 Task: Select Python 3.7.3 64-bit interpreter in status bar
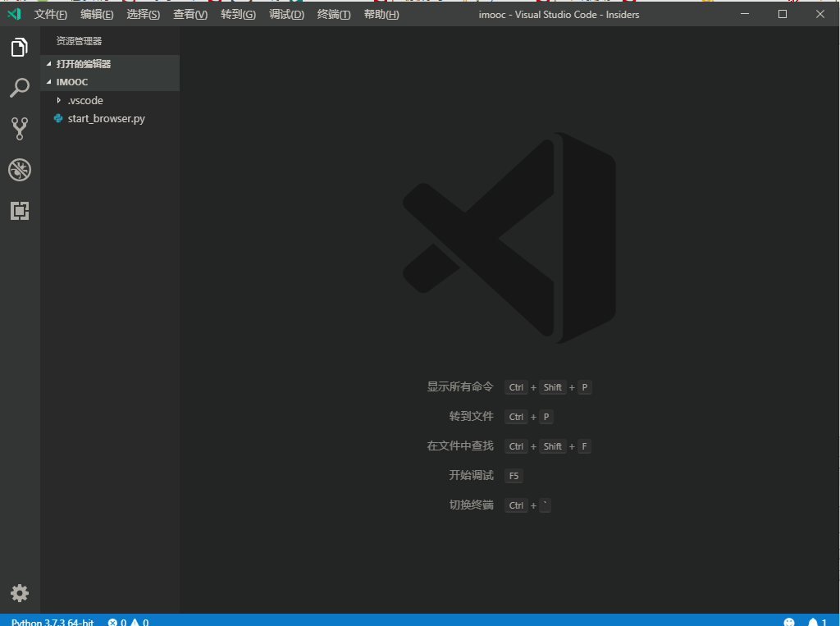click(52, 622)
